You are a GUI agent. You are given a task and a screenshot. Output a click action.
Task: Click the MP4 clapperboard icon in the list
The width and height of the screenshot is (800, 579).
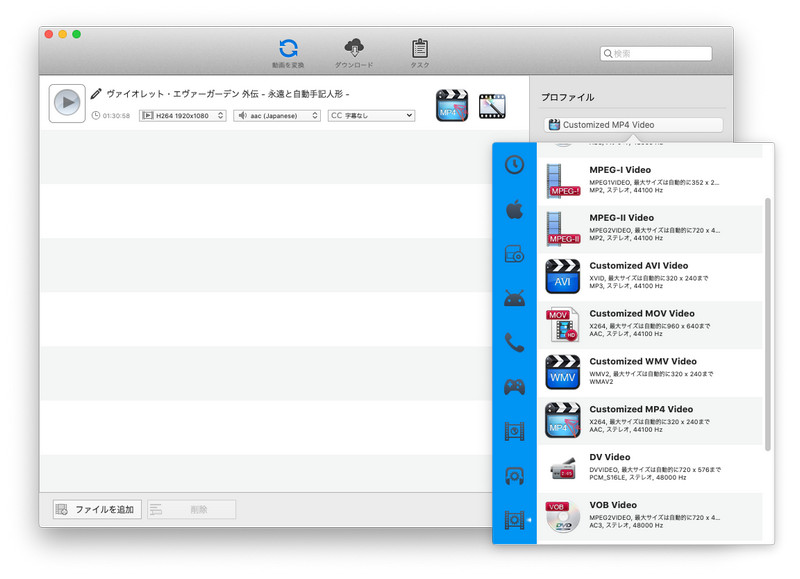tap(563, 420)
